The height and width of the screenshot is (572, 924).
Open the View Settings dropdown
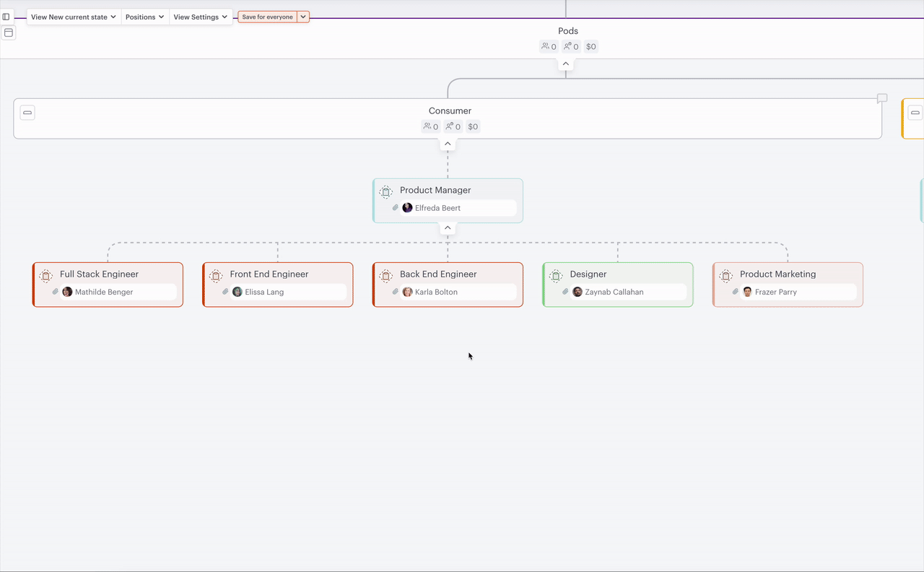(x=200, y=16)
